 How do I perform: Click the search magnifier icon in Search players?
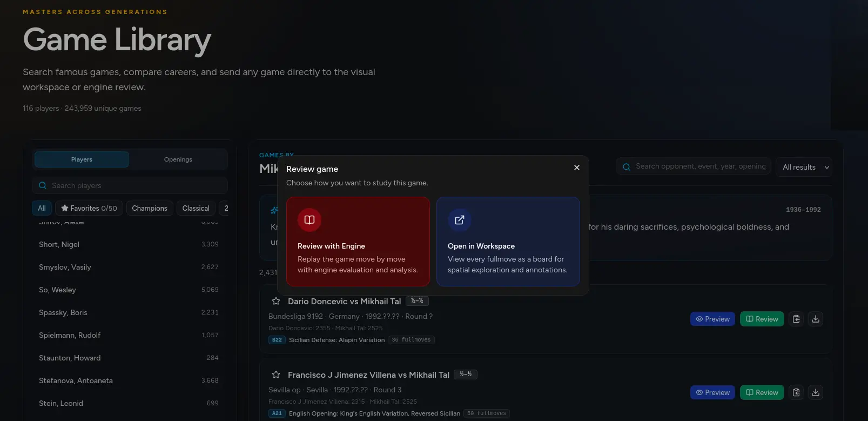[43, 185]
